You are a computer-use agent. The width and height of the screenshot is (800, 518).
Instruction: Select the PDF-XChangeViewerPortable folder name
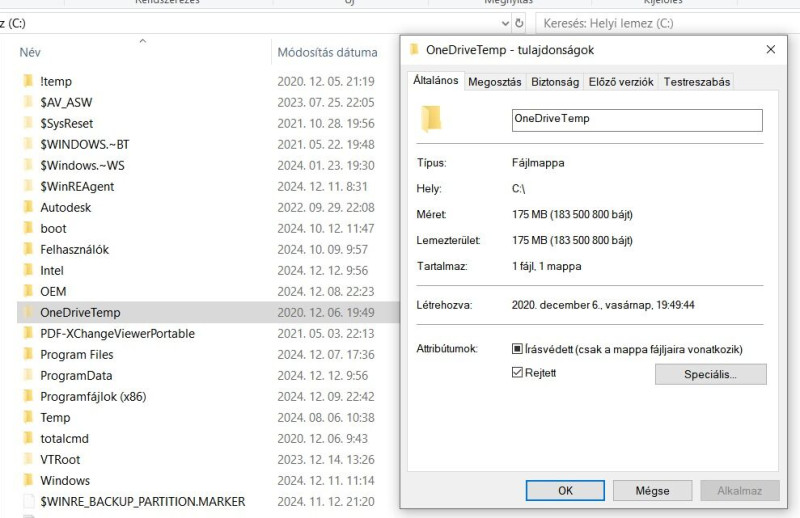click(x=118, y=333)
